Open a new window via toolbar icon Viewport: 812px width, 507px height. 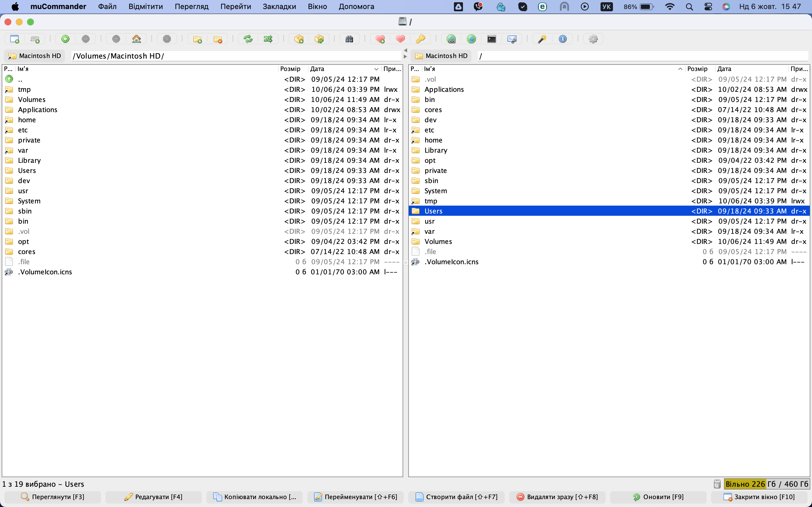[14, 39]
